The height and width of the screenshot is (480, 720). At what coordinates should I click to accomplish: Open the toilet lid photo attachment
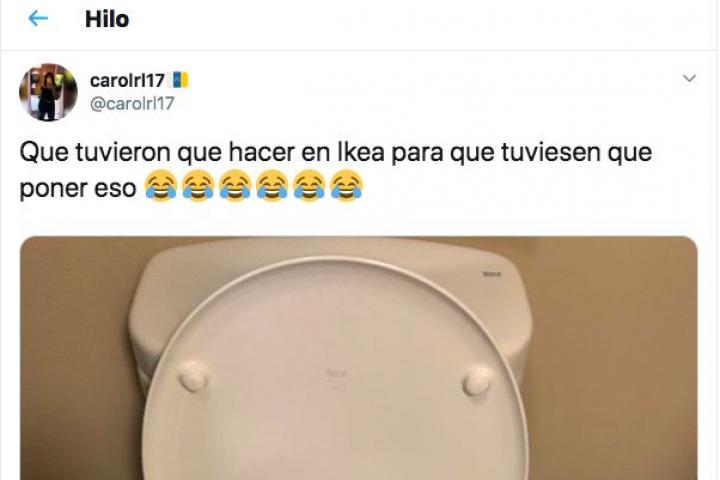tap(359, 358)
